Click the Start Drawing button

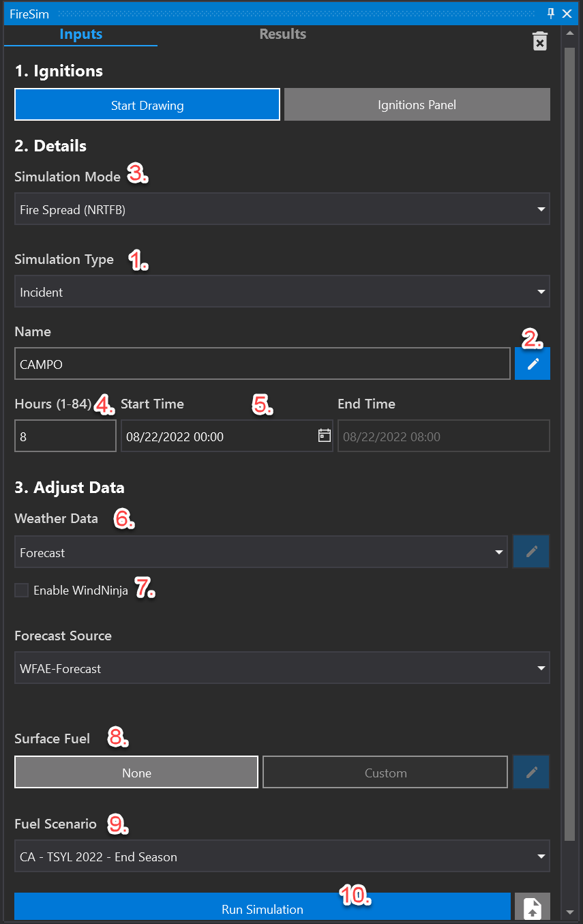tap(147, 105)
